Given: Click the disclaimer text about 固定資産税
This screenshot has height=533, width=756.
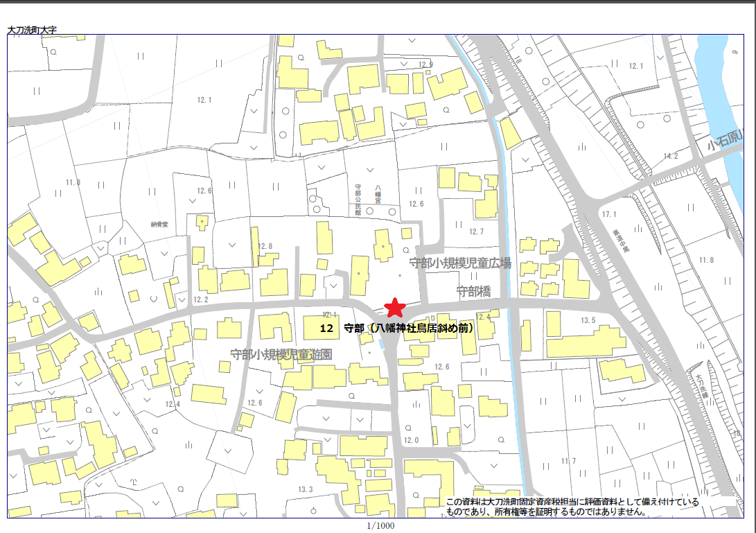Looking at the screenshot, I should pos(572,507).
